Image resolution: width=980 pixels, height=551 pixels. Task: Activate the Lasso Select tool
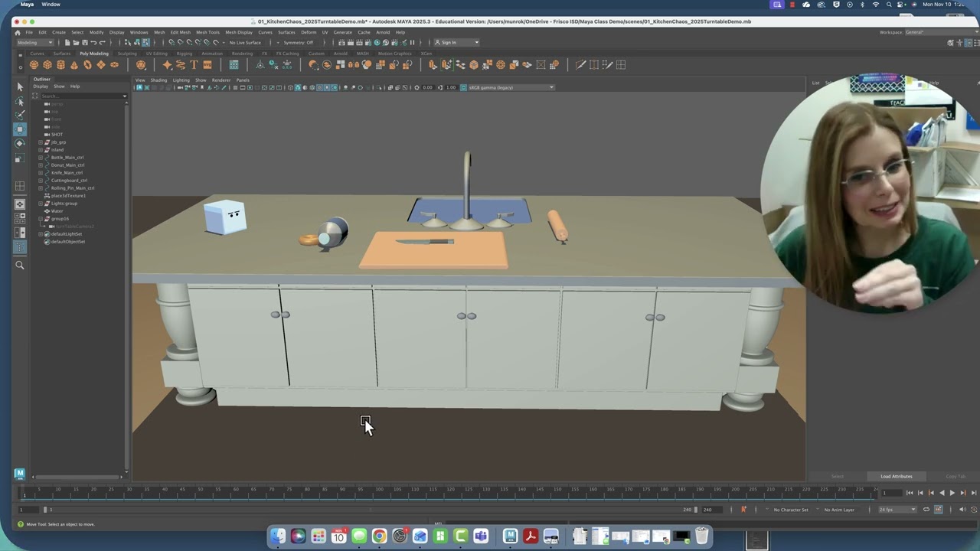pos(20,101)
